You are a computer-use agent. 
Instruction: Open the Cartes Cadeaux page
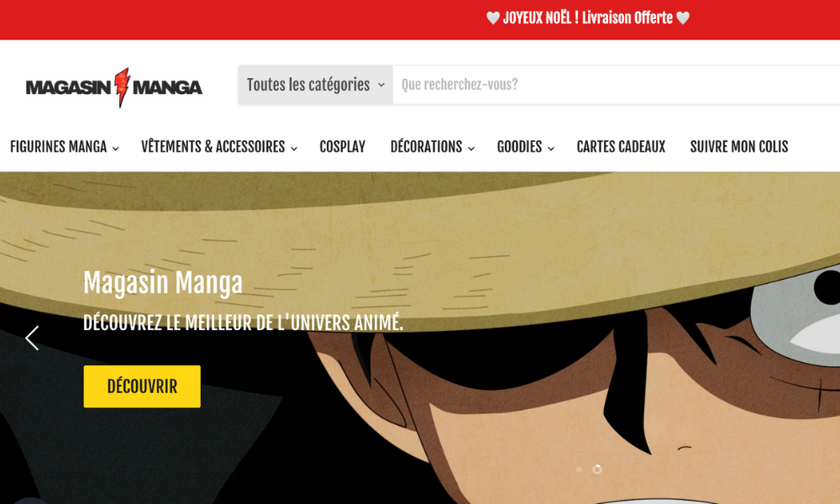click(621, 147)
